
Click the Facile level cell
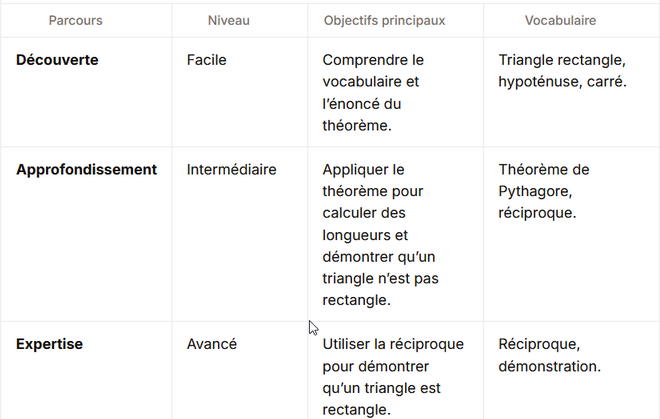click(207, 60)
